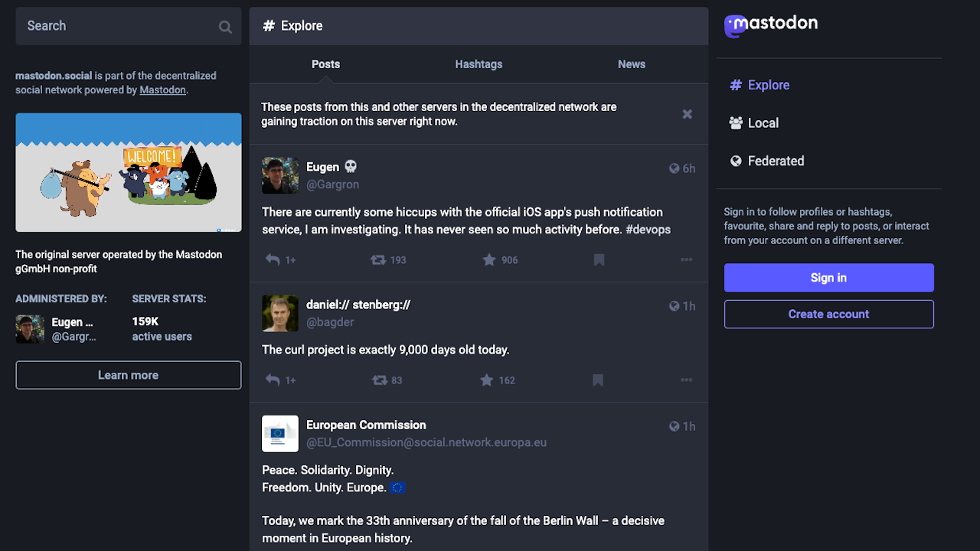Dismiss the trending posts notice banner

[x=688, y=114]
